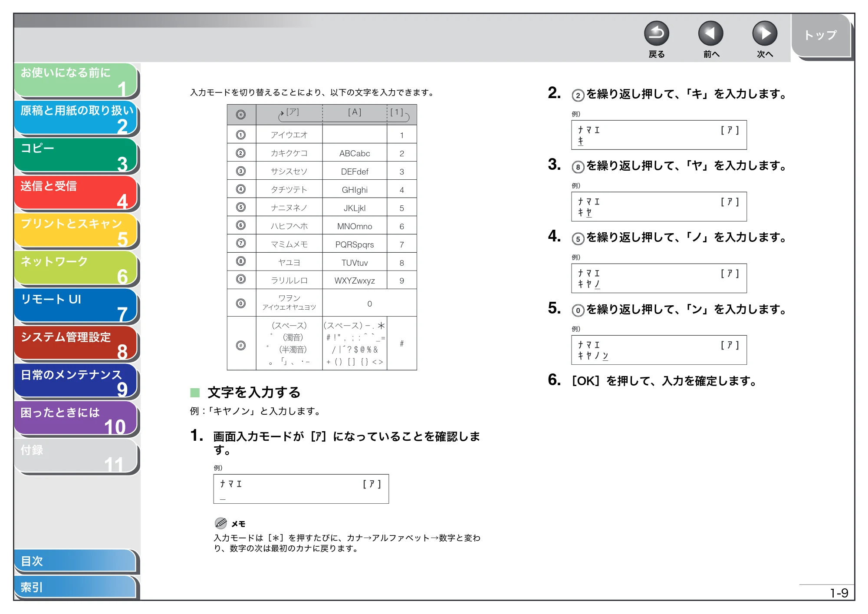The image size is (868, 614).
Task: Open chapter 7 リモート UI
Action: tap(76, 306)
